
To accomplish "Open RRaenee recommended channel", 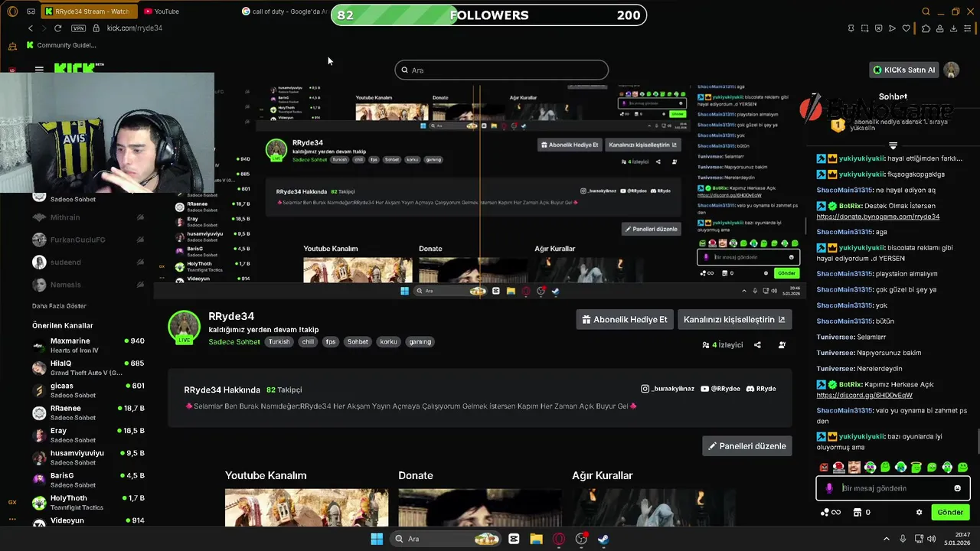I will (88, 412).
